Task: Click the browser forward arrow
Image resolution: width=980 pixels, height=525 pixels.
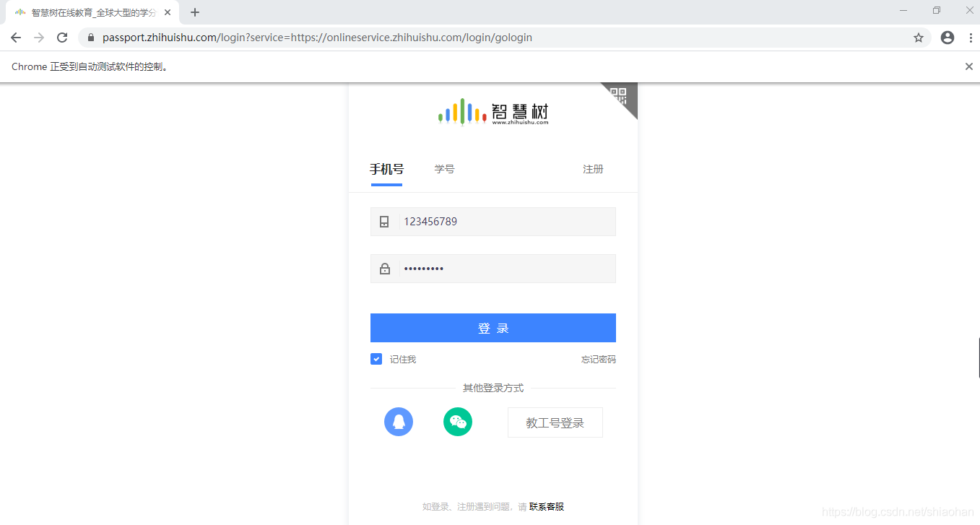Action: (39, 38)
